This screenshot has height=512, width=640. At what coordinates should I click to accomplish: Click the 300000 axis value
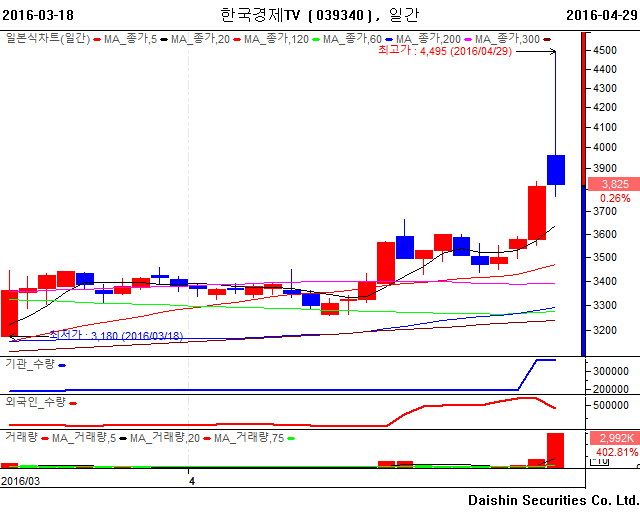pyautogui.click(x=611, y=371)
